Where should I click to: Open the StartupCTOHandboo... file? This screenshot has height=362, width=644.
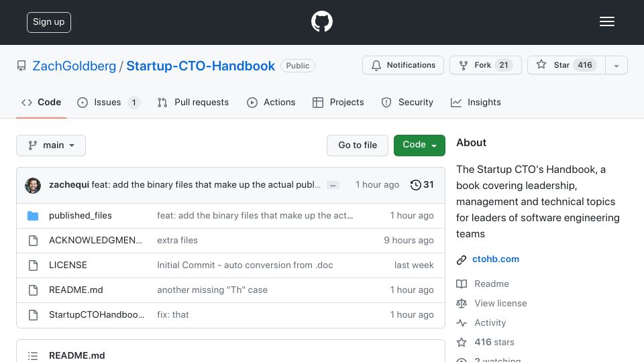pos(97,315)
